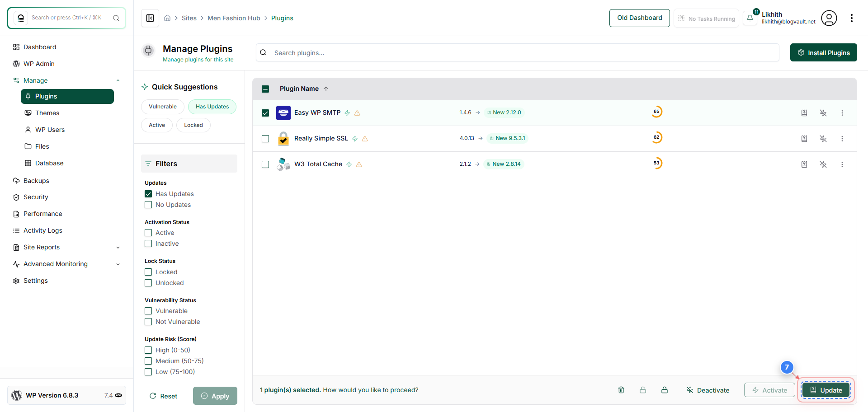Deactivate Really Simple SSL via its row icon
Image resolution: width=868 pixels, height=412 pixels.
tap(824, 139)
